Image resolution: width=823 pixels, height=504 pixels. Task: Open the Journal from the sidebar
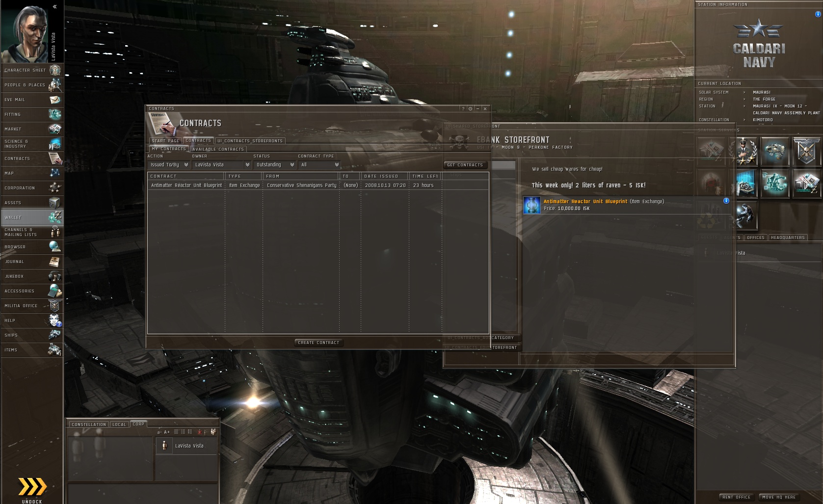click(32, 262)
